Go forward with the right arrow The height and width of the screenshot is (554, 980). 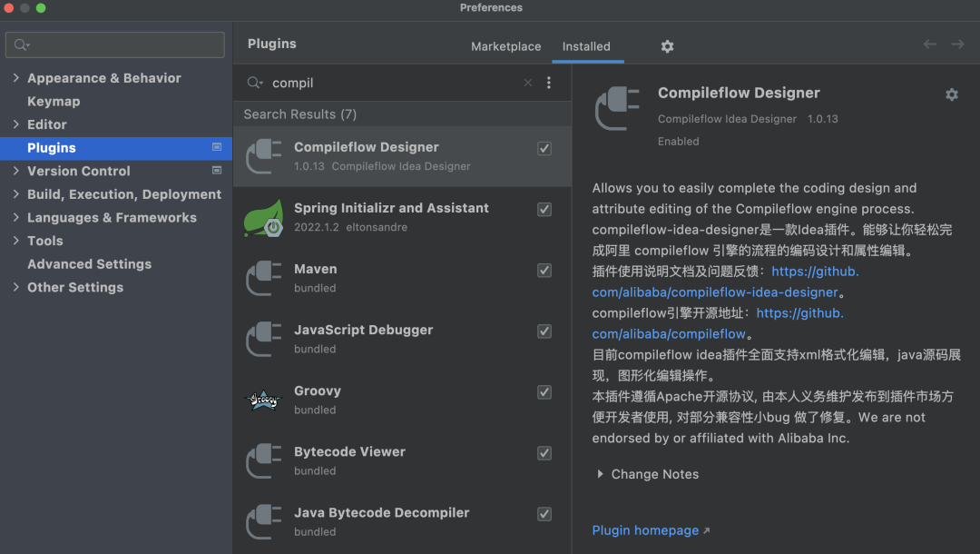click(957, 44)
